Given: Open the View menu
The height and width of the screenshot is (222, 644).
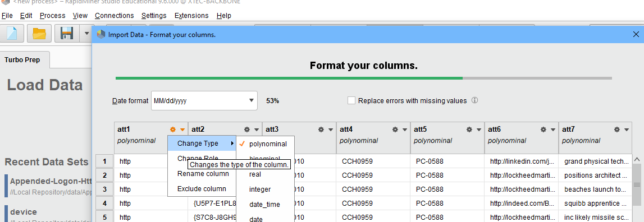Looking at the screenshot, I should pos(80,16).
